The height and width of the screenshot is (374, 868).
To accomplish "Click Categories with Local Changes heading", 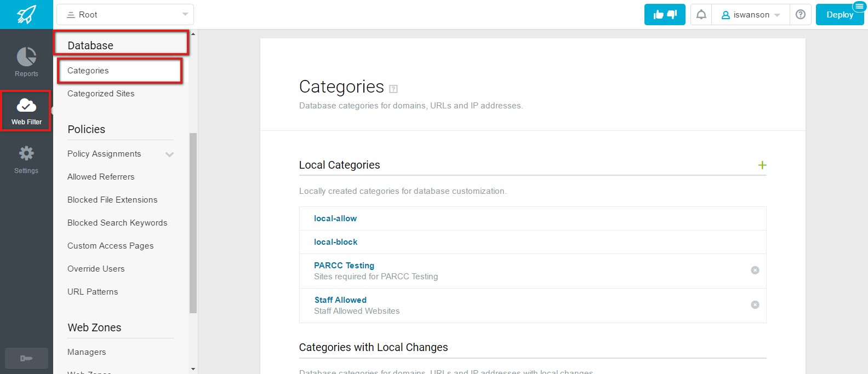I will [x=373, y=347].
